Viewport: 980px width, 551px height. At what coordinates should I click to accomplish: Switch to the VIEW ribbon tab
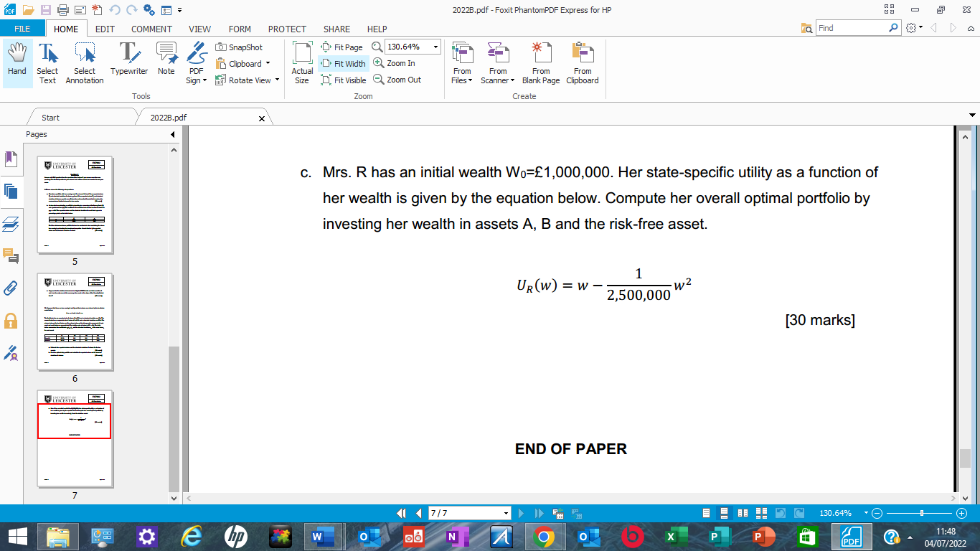click(x=199, y=29)
